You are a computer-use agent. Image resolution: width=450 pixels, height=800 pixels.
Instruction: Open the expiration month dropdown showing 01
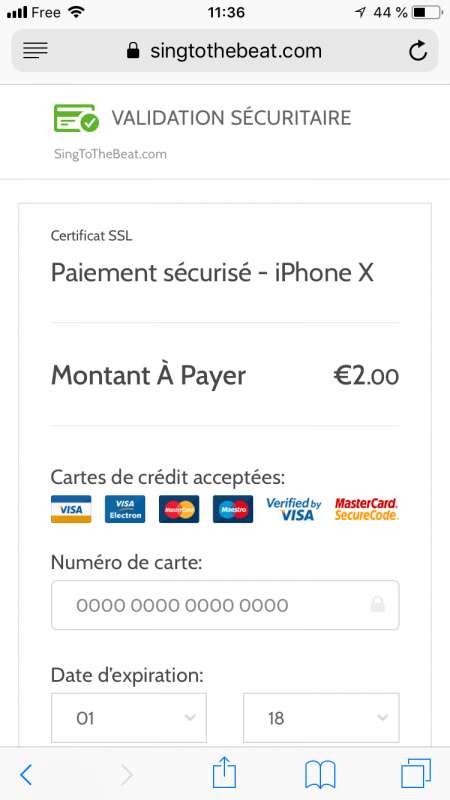pyautogui.click(x=129, y=718)
